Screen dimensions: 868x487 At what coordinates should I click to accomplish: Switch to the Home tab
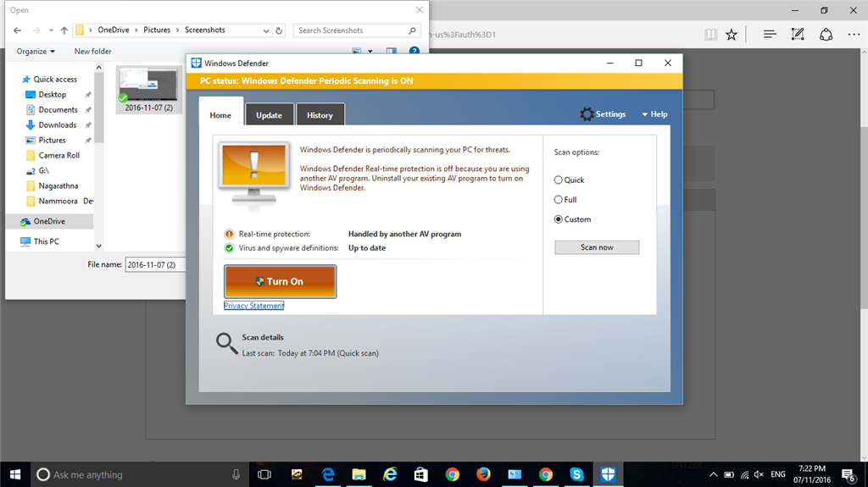pyautogui.click(x=220, y=115)
